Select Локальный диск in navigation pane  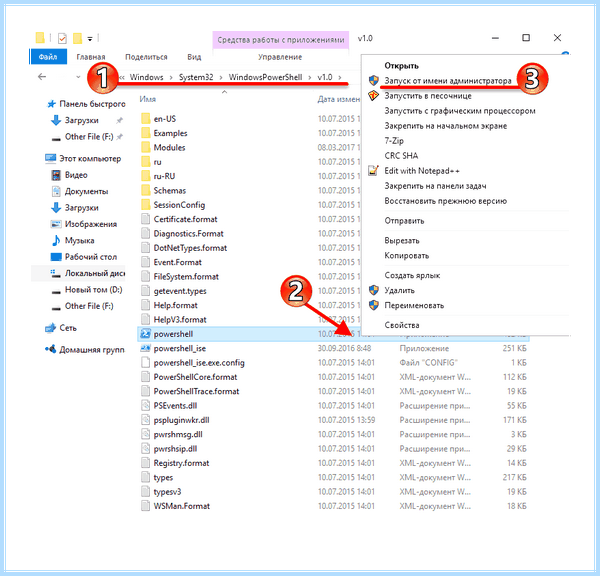pyautogui.click(x=78, y=273)
